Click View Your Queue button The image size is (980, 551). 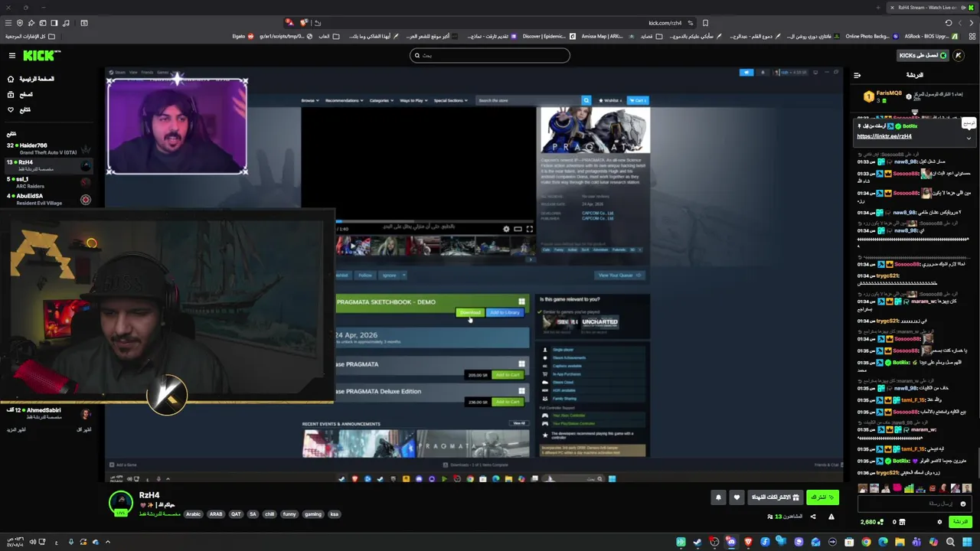click(x=619, y=275)
